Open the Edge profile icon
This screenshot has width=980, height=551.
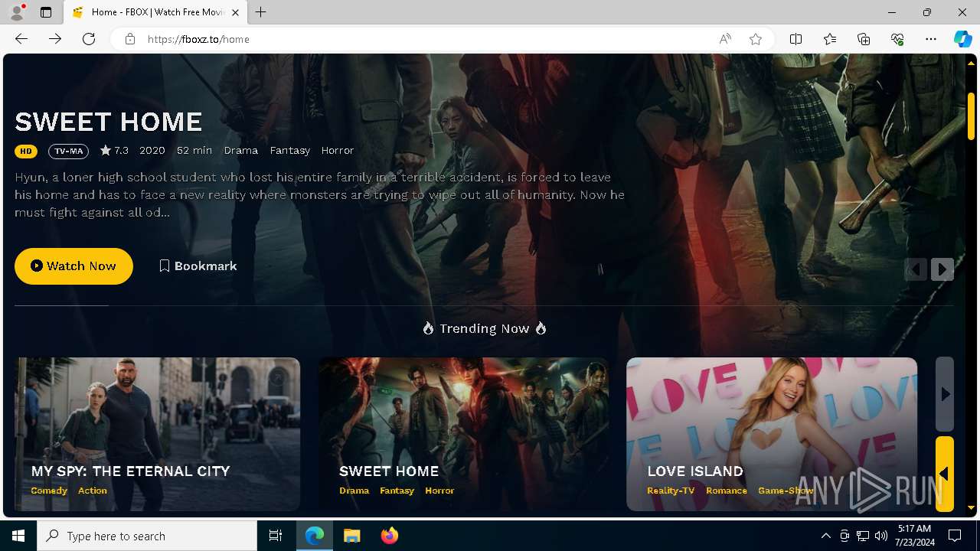(17, 12)
